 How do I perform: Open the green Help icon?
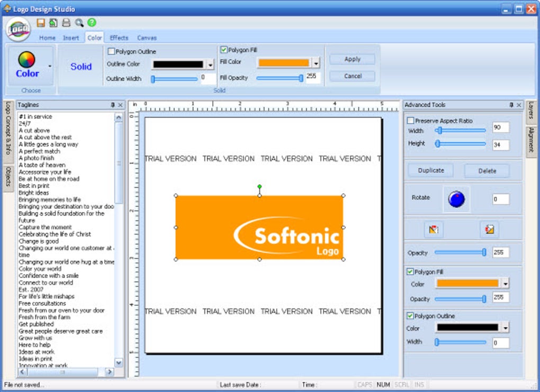click(92, 22)
